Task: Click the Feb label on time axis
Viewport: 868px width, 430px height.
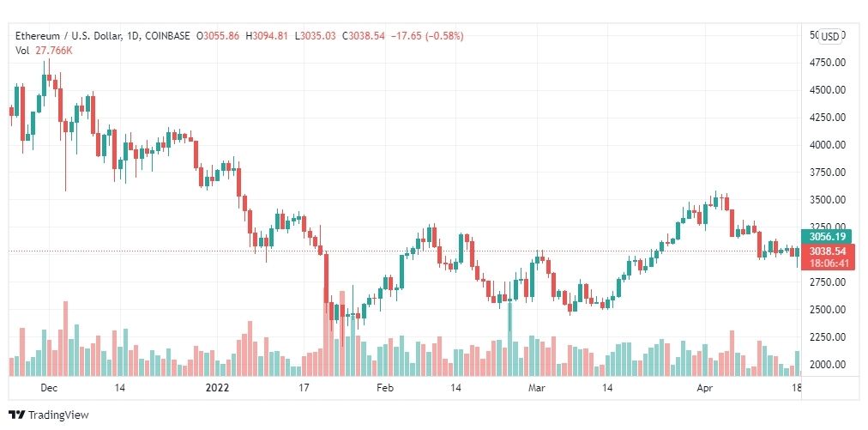Action: point(385,388)
